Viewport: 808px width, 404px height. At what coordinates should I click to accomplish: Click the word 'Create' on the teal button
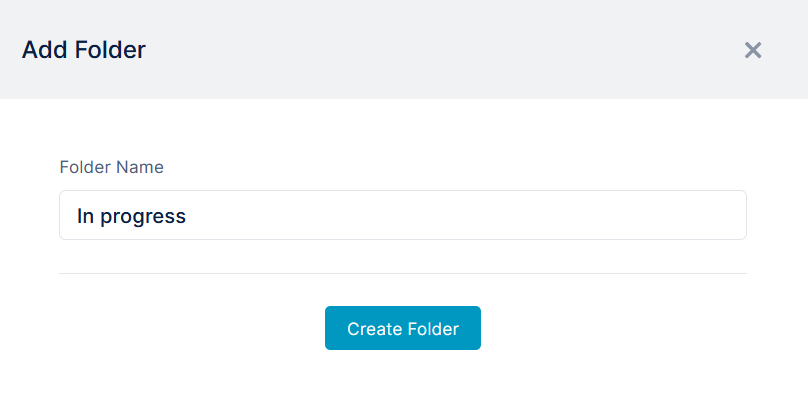click(375, 329)
